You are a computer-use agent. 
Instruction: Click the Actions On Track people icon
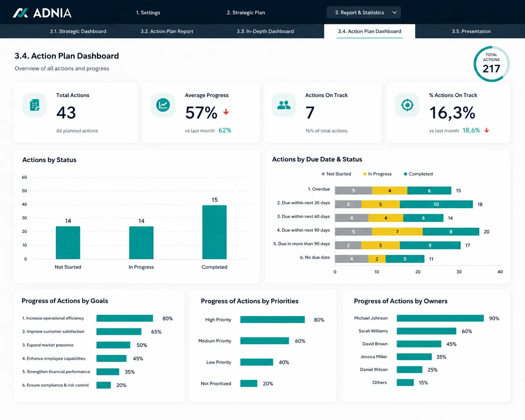click(x=284, y=105)
